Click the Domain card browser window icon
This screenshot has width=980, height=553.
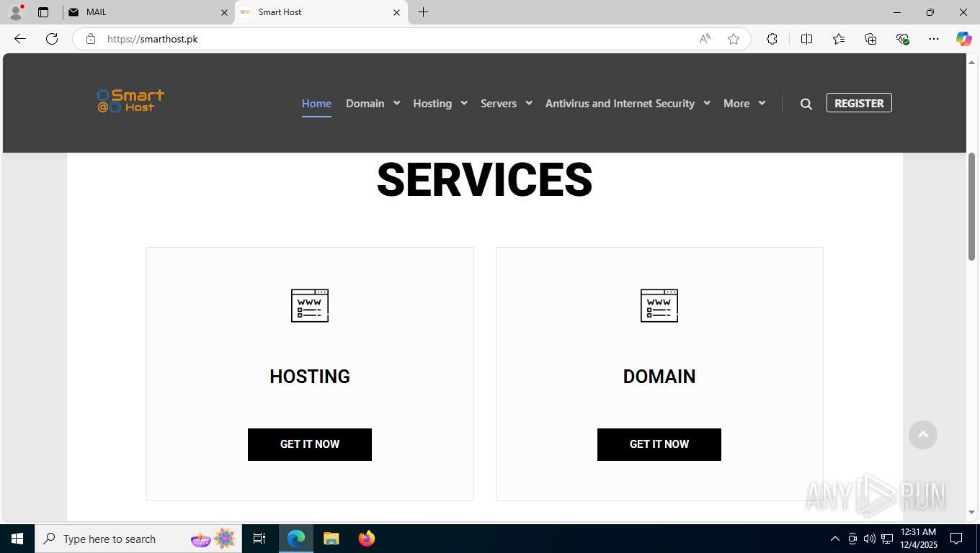(659, 305)
